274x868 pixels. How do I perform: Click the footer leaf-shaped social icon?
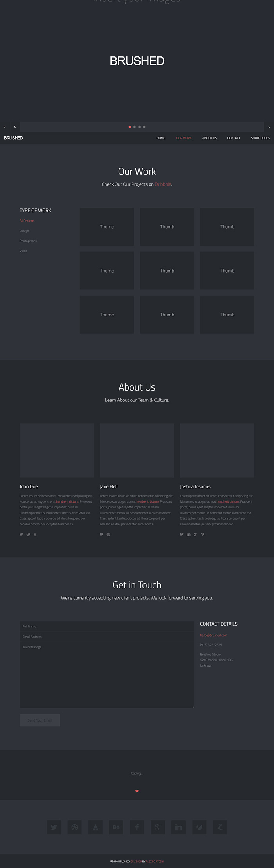[x=199, y=827]
